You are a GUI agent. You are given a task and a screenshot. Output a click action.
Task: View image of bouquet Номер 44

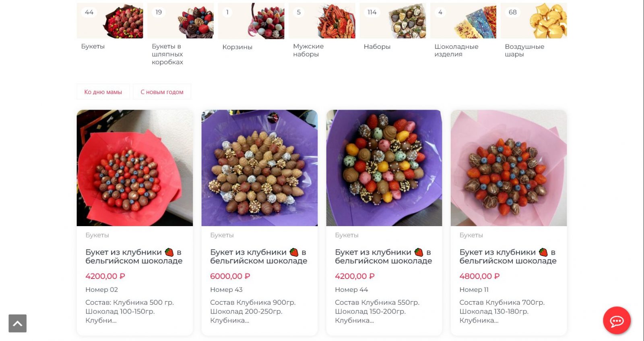click(384, 168)
